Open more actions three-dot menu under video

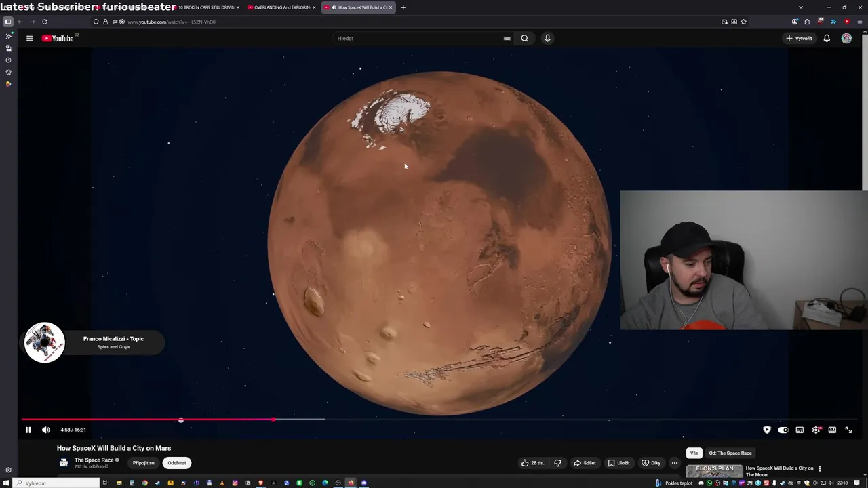[674, 463]
